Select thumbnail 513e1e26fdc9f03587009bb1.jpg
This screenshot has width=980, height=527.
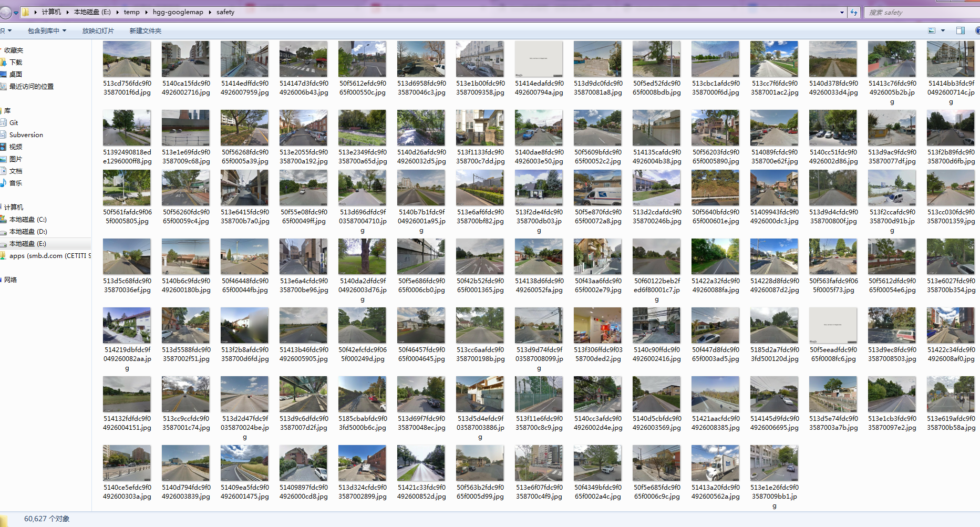coord(774,463)
